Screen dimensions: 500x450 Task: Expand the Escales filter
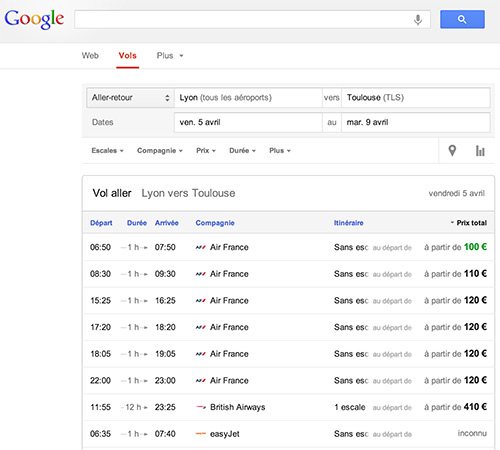(107, 151)
